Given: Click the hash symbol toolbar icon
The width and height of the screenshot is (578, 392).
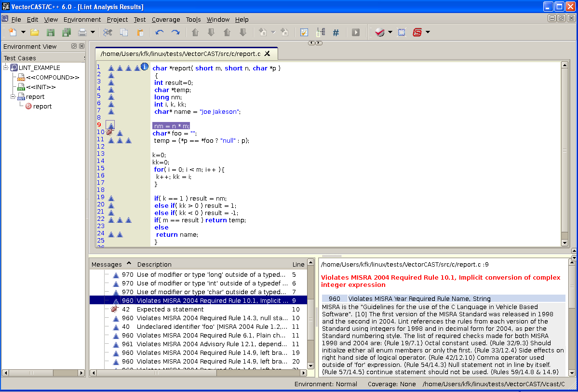Looking at the screenshot, I should pos(336,32).
